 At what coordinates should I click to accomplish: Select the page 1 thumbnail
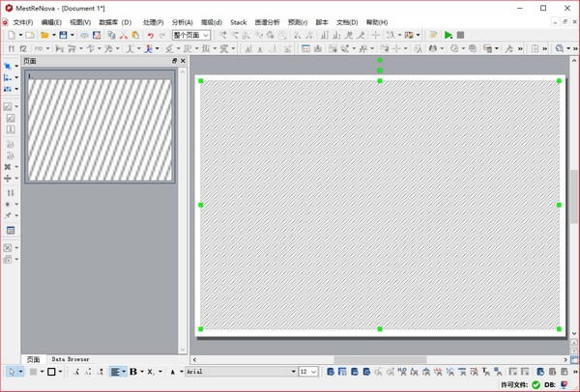101,129
